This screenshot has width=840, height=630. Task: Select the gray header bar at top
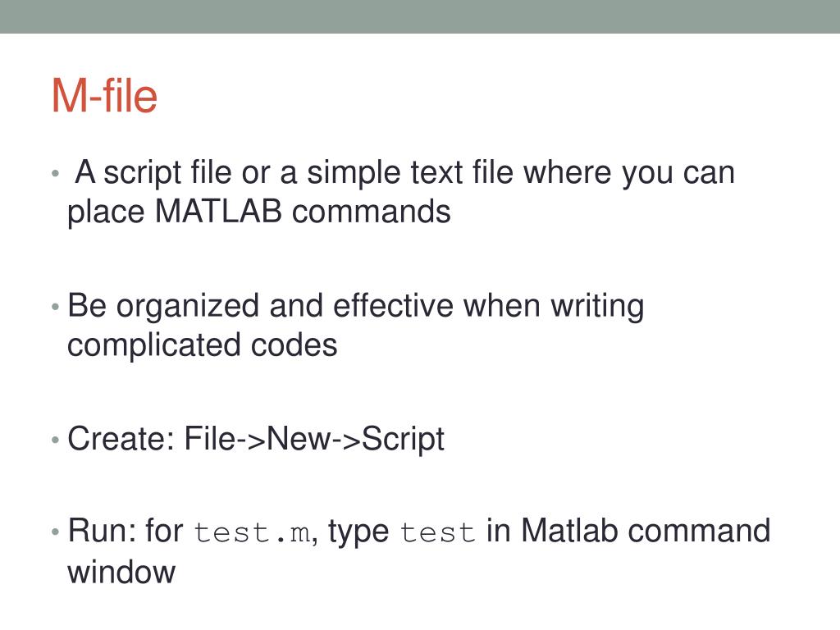(420, 16)
